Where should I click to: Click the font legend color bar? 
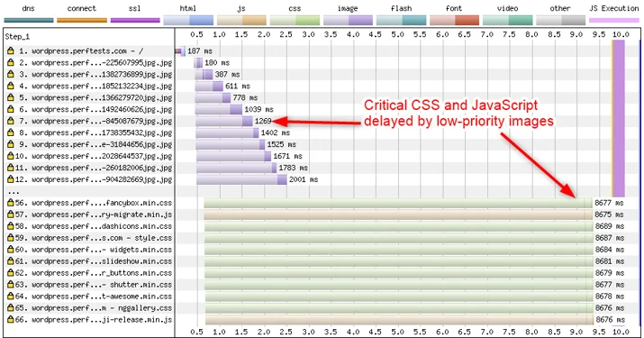pos(454,20)
